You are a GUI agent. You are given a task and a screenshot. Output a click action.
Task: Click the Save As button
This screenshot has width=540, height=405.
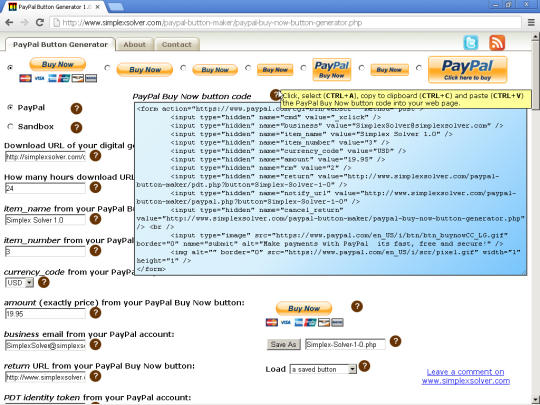pos(283,344)
